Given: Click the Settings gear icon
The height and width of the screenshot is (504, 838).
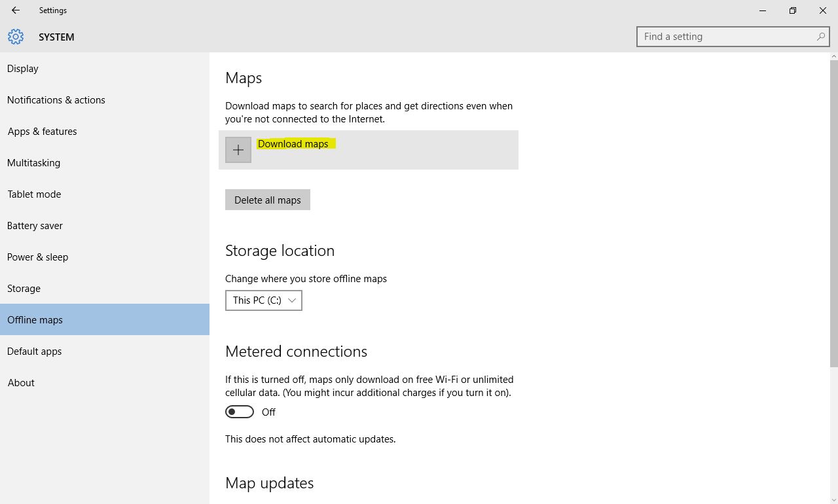Looking at the screenshot, I should [16, 37].
